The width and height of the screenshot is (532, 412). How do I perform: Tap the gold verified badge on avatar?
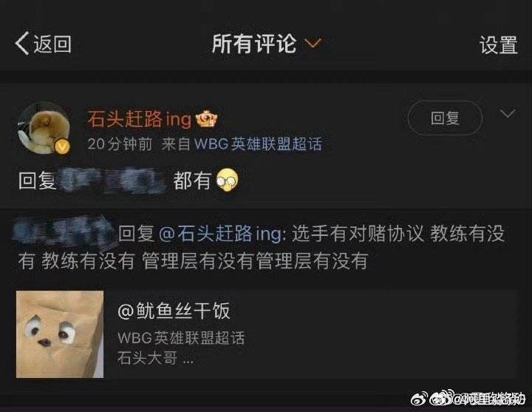click(x=62, y=146)
